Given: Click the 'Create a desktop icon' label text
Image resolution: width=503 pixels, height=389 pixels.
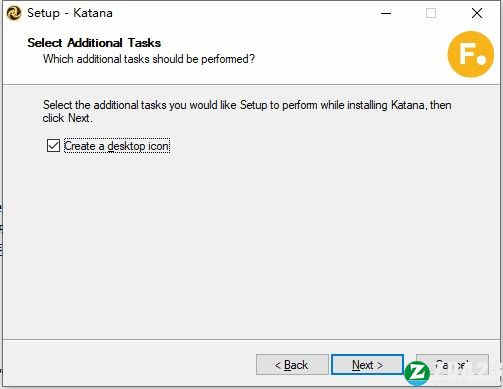Looking at the screenshot, I should tap(116, 146).
